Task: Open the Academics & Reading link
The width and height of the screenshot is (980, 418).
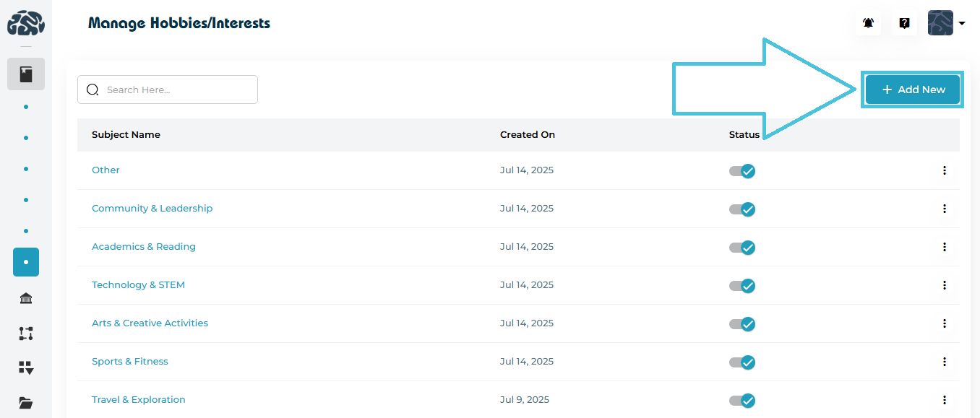Action: [x=144, y=247]
